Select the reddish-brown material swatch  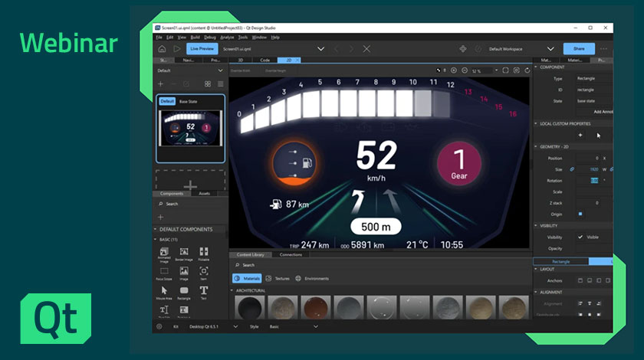point(314,307)
